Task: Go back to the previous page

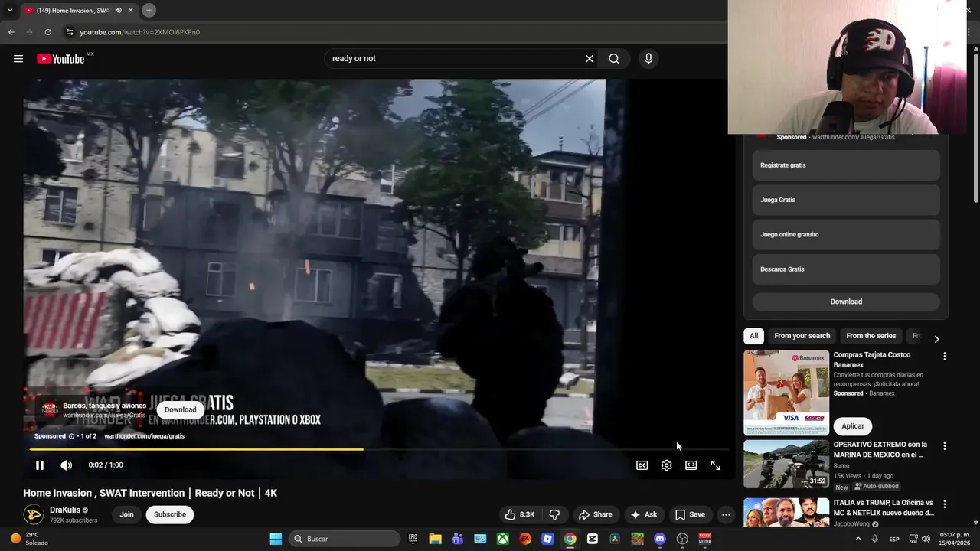Action: 11,32
